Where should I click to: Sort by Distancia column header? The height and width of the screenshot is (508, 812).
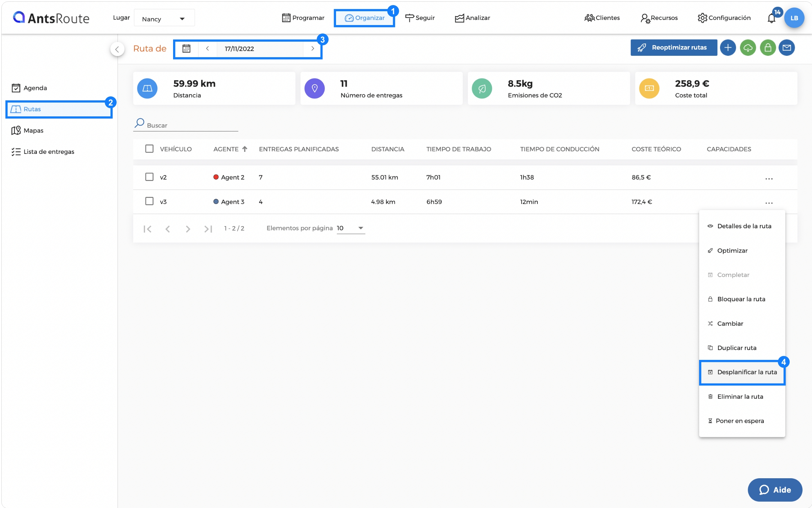tap(387, 149)
